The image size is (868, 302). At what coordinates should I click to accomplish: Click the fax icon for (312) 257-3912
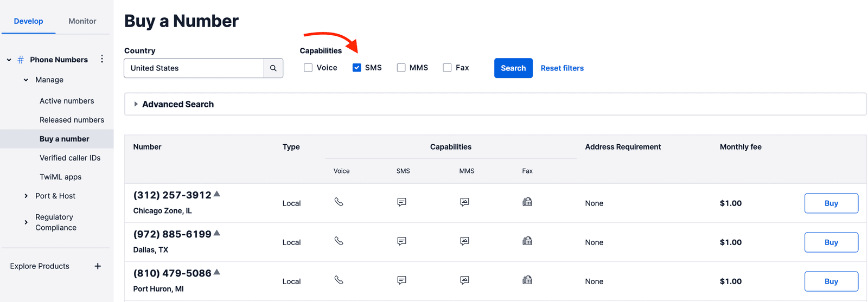click(527, 202)
